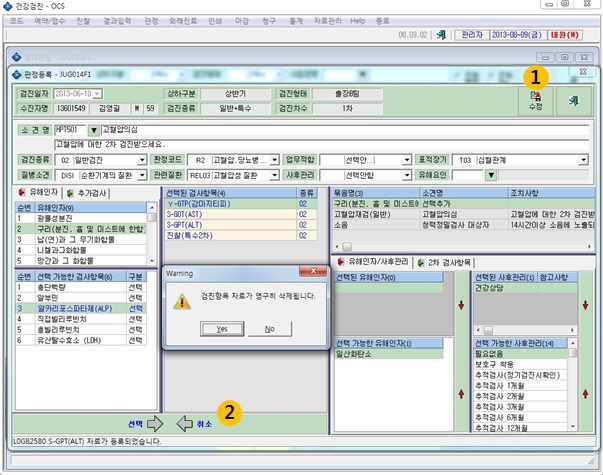The height and width of the screenshot is (475, 603).
Task: Click the 관리자 button in the toolbar
Action: pyautogui.click(x=472, y=35)
